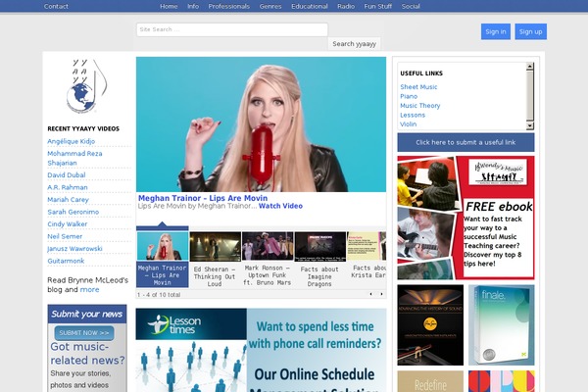Open the Cindy Walker video link

67,224
